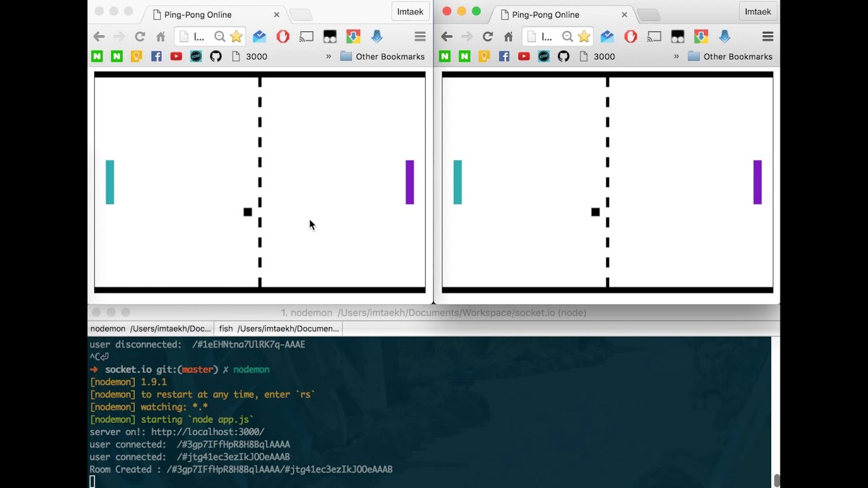This screenshot has height=488, width=868.
Task: Click zoom magnifier icon in left address bar
Action: point(220,37)
